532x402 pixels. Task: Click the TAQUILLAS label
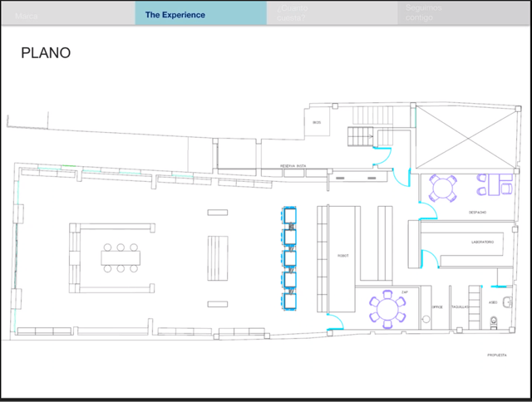pyautogui.click(x=461, y=306)
